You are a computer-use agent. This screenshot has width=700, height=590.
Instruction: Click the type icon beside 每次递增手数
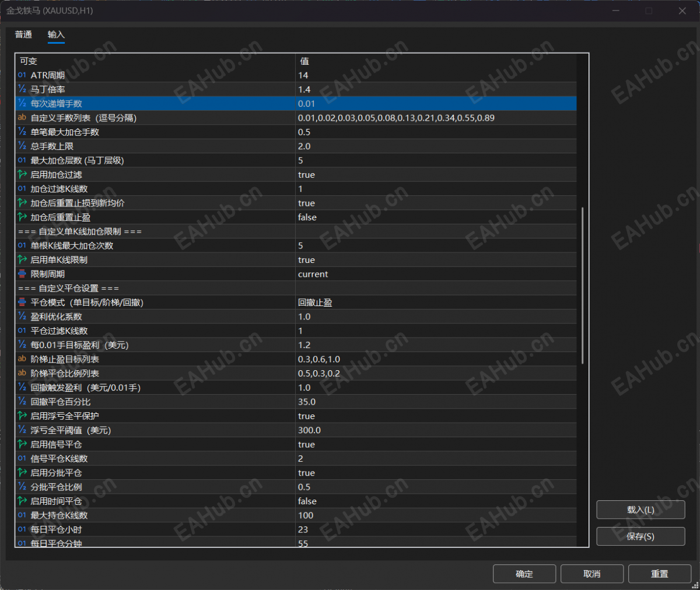(22, 103)
